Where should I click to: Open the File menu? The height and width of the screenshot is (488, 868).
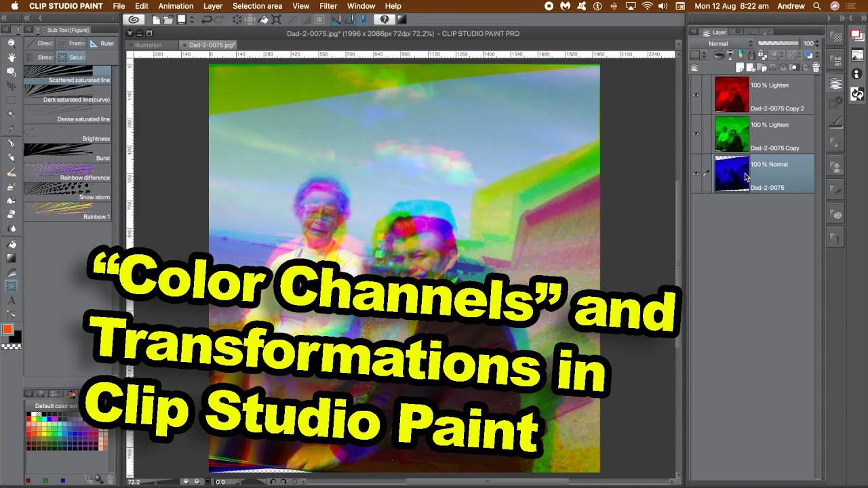point(119,6)
